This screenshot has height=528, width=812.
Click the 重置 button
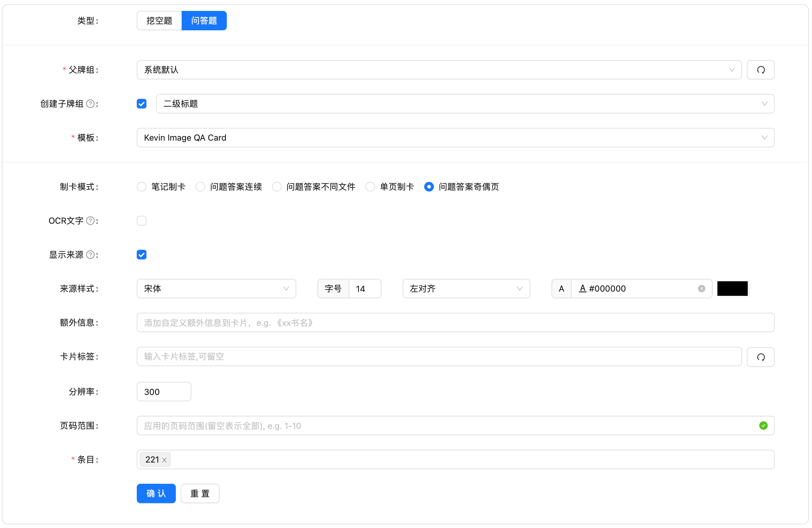200,493
